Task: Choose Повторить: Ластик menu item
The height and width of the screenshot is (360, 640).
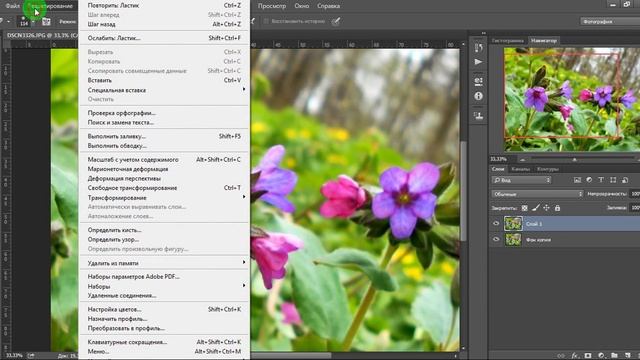Action: pyautogui.click(x=165, y=5)
